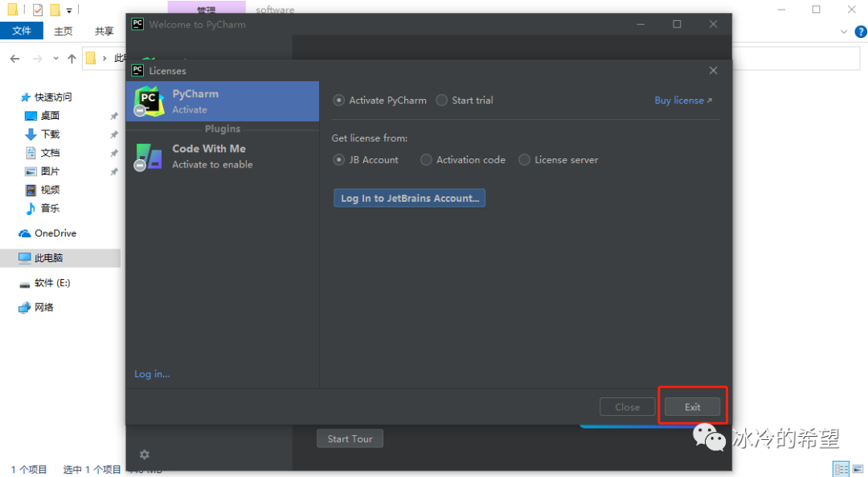This screenshot has width=868, height=477.
Task: Select the Code With Me plugin entry
Action: [x=223, y=156]
